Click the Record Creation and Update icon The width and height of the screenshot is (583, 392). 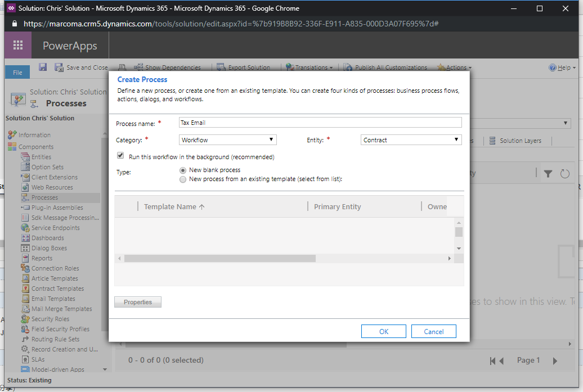point(25,349)
